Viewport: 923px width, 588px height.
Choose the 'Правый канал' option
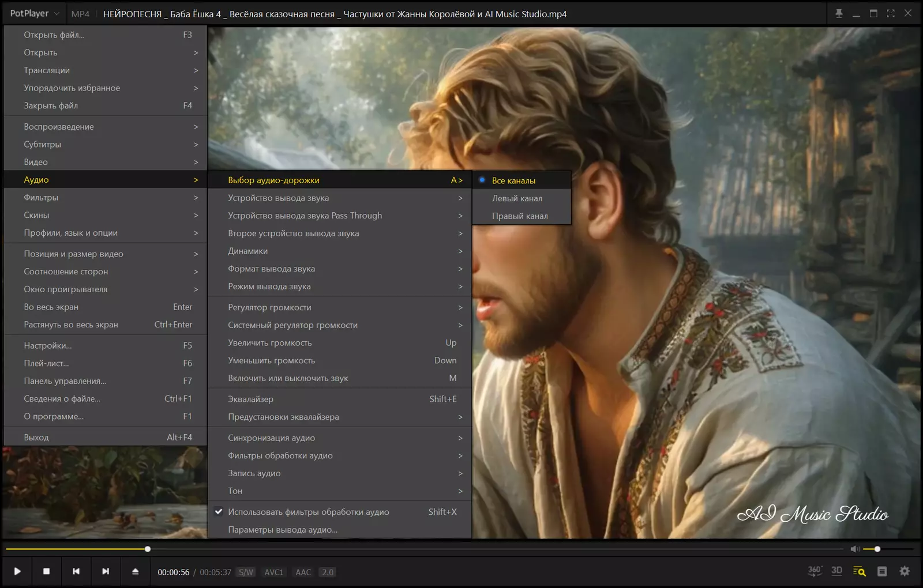tap(520, 216)
